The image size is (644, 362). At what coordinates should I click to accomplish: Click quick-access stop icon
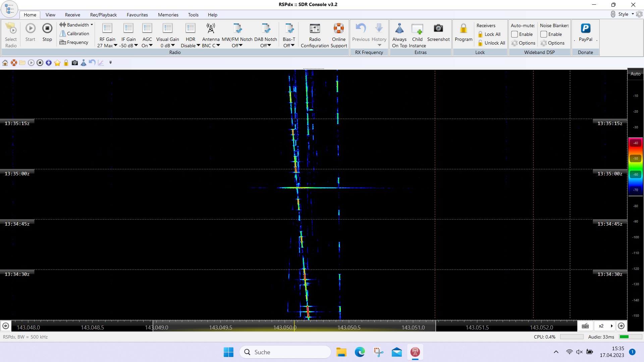click(40, 63)
